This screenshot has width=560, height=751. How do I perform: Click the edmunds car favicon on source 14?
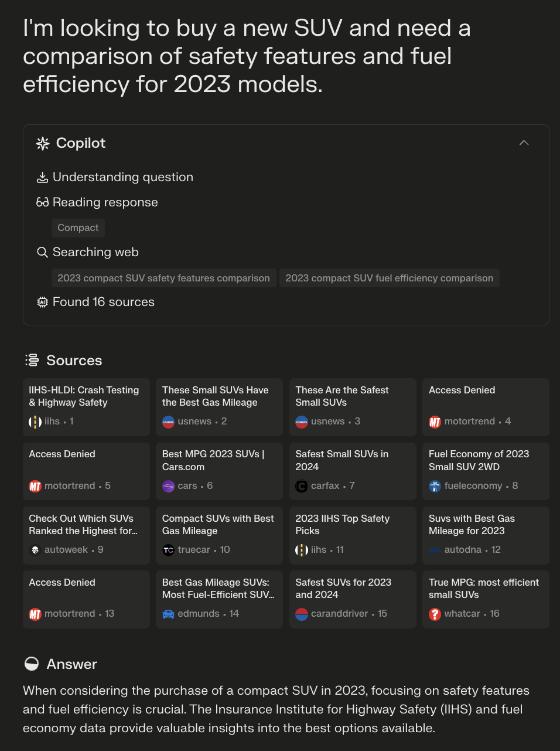click(168, 614)
